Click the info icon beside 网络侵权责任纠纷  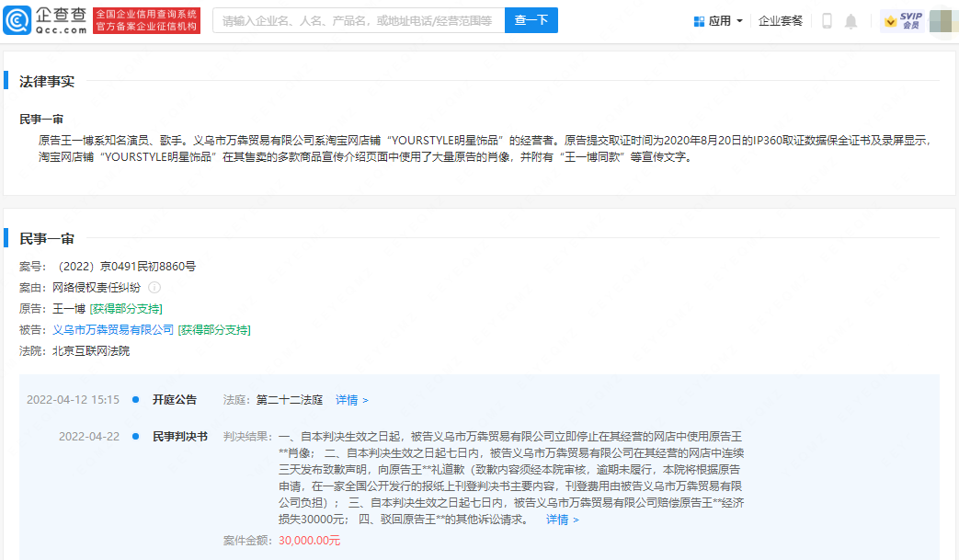[154, 287]
